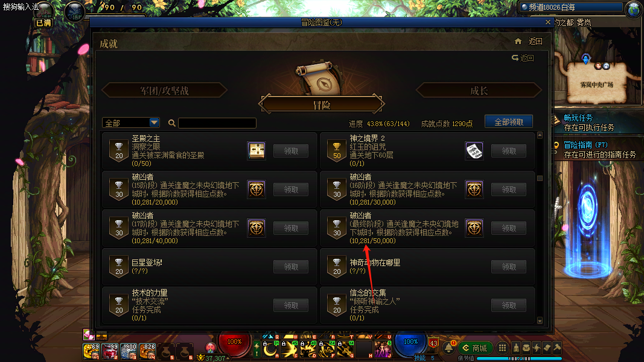Click the 神之境界 2 scroll reward icon
Image resolution: width=644 pixels, height=362 pixels.
[x=474, y=151]
